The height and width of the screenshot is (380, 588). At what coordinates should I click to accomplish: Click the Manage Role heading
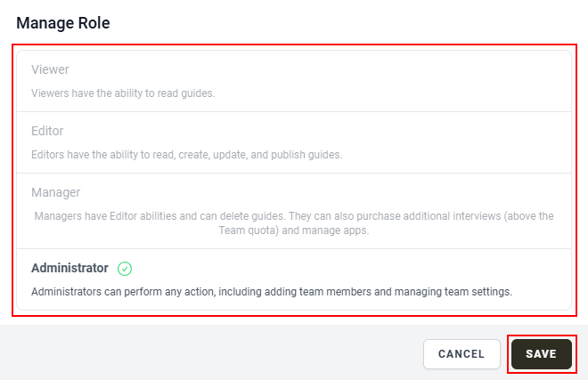[x=63, y=23]
